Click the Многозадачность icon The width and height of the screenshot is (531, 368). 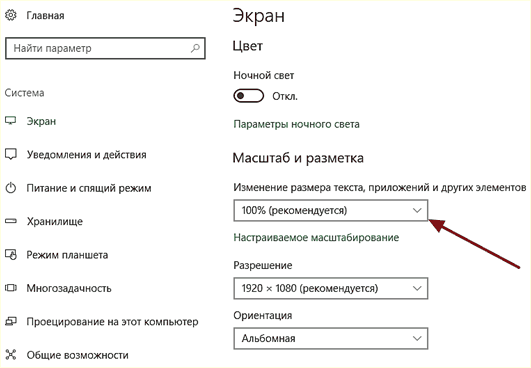10,288
